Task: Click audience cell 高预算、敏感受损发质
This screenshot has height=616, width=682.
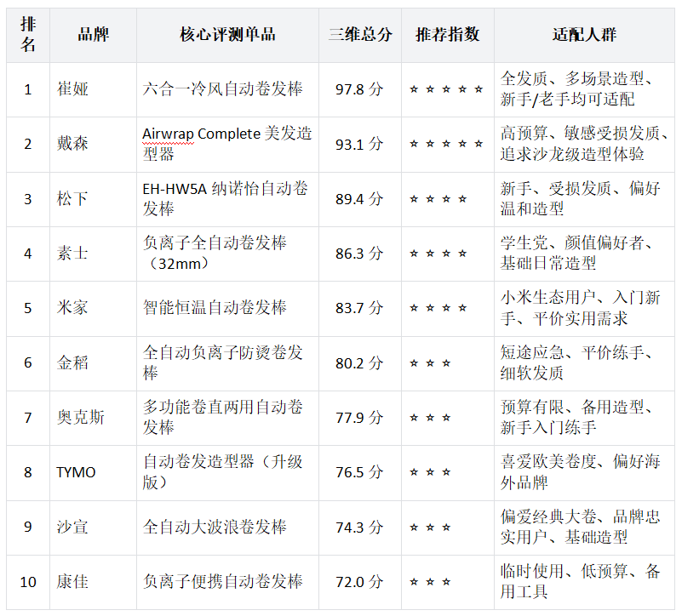Action: [584, 145]
